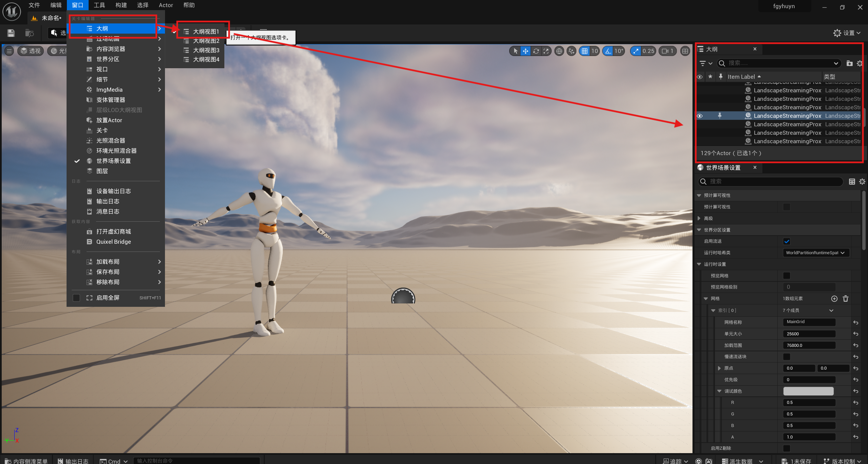
Task: Click the 调试颜色 gray color swatch
Action: pyautogui.click(x=808, y=391)
